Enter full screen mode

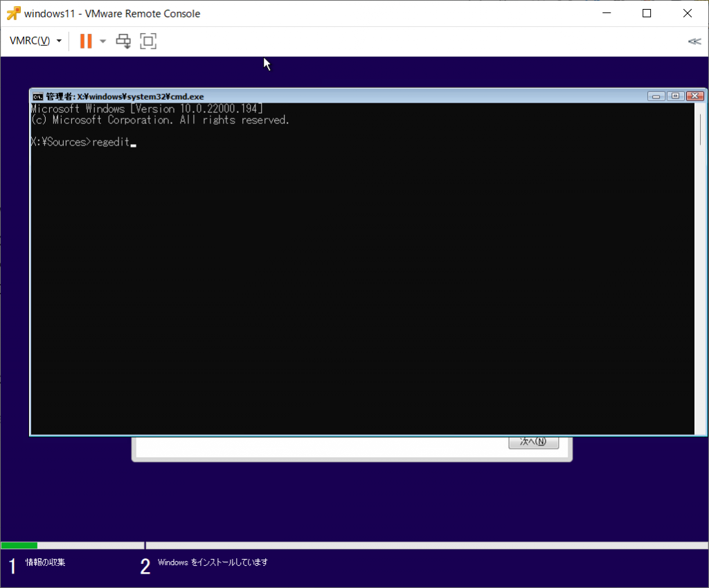click(x=148, y=41)
